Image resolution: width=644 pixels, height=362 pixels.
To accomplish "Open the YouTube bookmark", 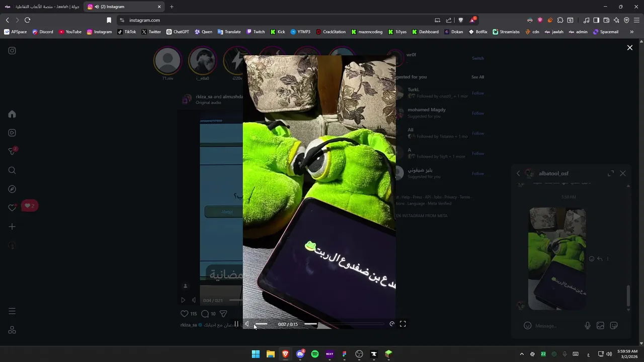I will click(70, 32).
